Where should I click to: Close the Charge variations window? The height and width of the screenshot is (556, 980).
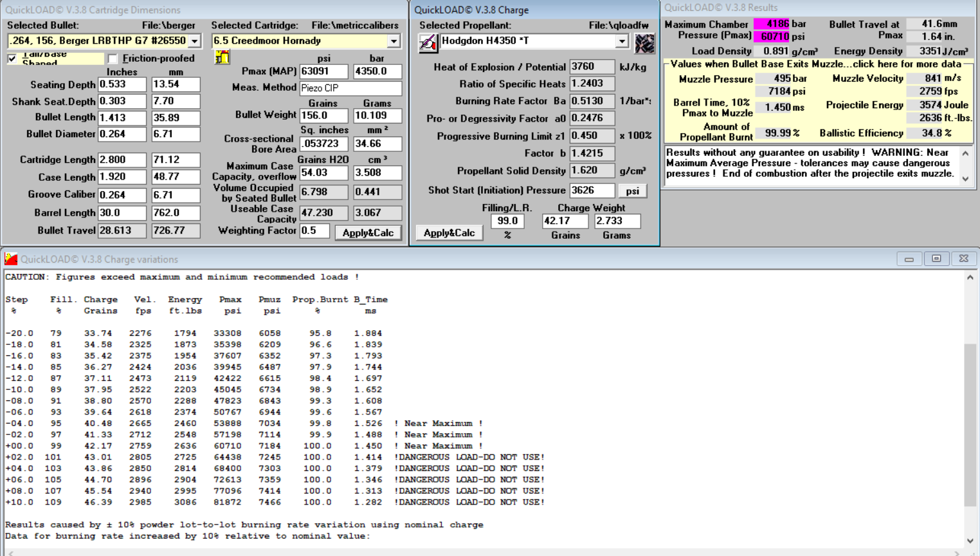(x=963, y=259)
